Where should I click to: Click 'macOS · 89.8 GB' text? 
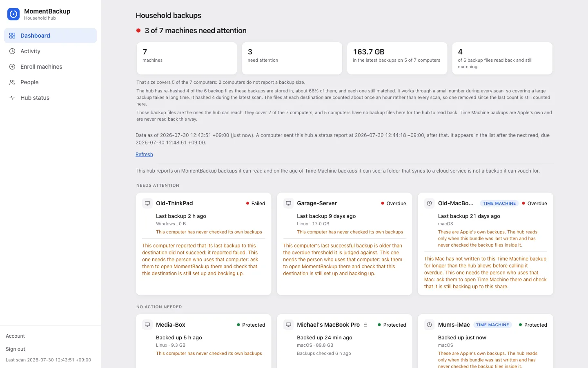tap(315, 345)
